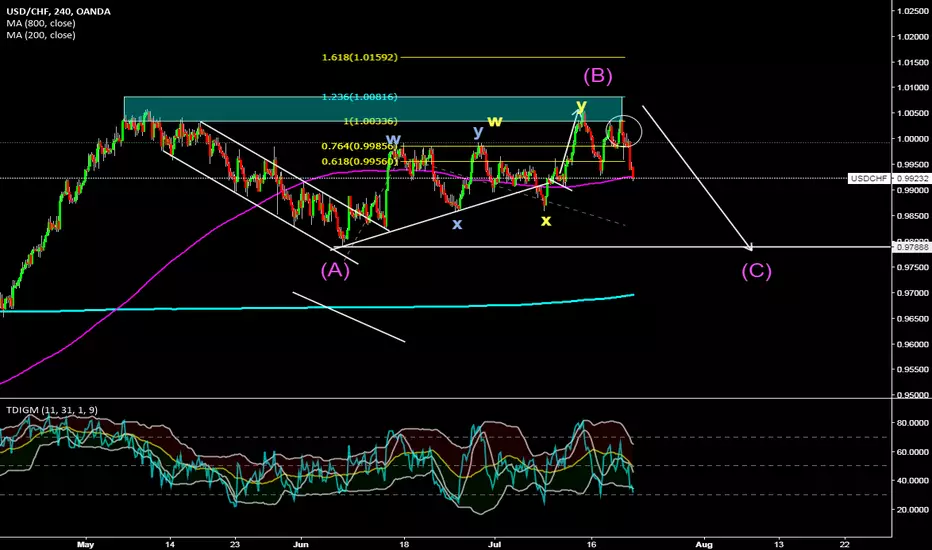The image size is (932, 550).
Task: Click the 1(1.00336) Fibonacci label
Action: click(x=370, y=121)
